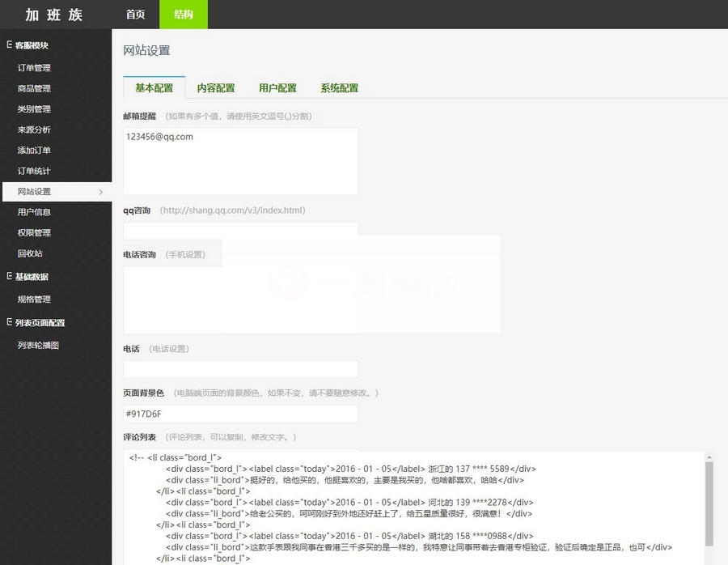Open the 来源分析 sidebar item

coord(33,130)
